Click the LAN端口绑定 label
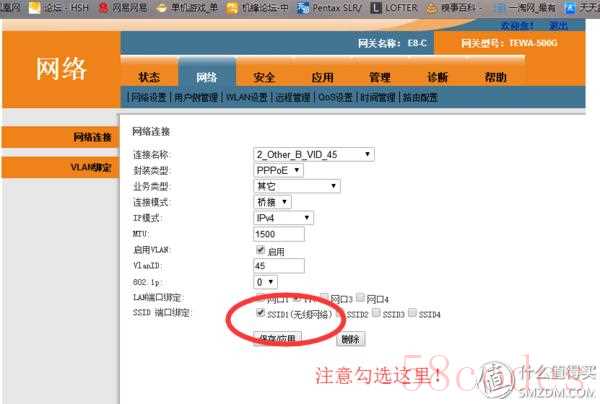 tap(159, 297)
